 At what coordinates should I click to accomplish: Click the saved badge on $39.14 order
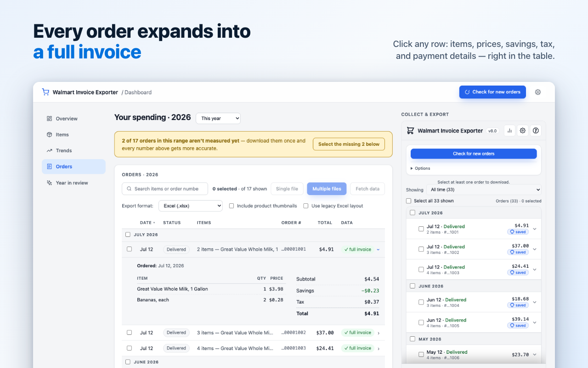pyautogui.click(x=518, y=325)
